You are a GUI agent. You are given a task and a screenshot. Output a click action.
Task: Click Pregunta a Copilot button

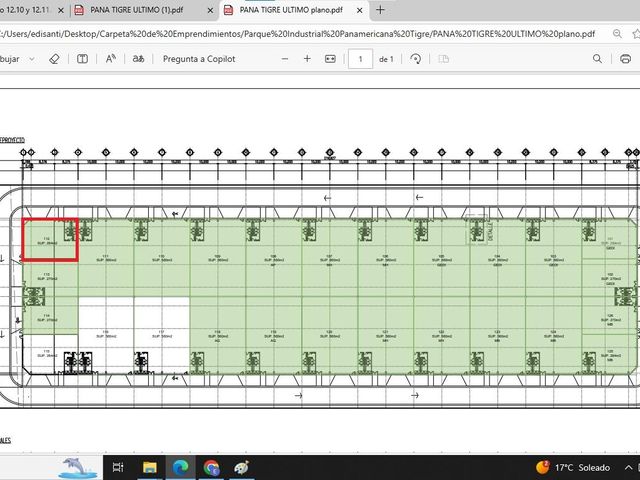coord(199,59)
